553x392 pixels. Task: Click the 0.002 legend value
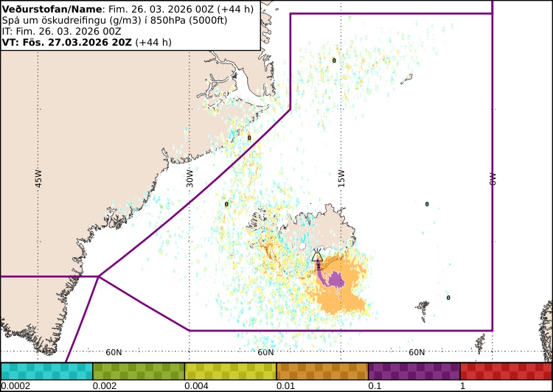coord(105,385)
